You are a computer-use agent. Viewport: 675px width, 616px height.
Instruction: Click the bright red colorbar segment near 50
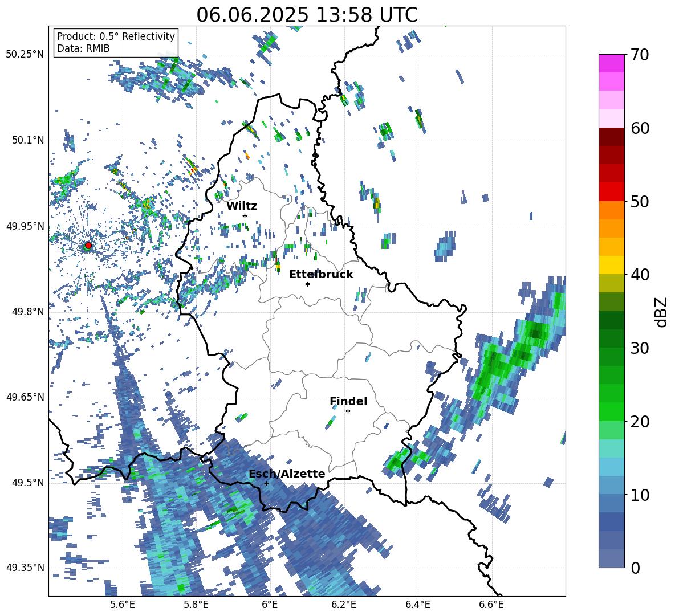tap(611, 192)
